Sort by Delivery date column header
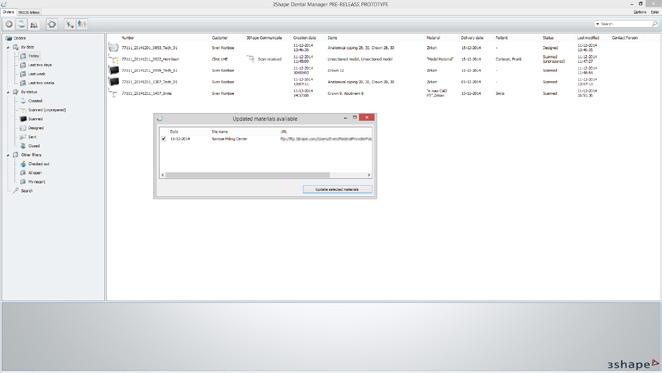 [472, 38]
